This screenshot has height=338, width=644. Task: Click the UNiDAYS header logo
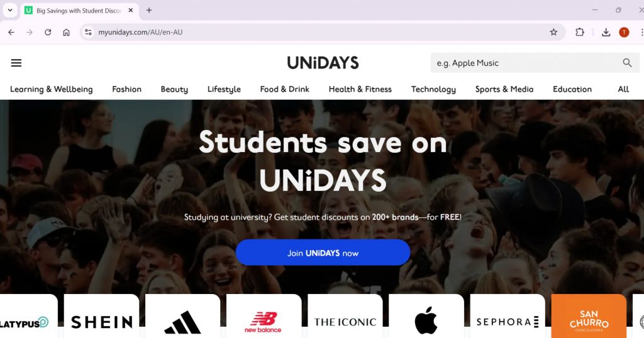[323, 63]
